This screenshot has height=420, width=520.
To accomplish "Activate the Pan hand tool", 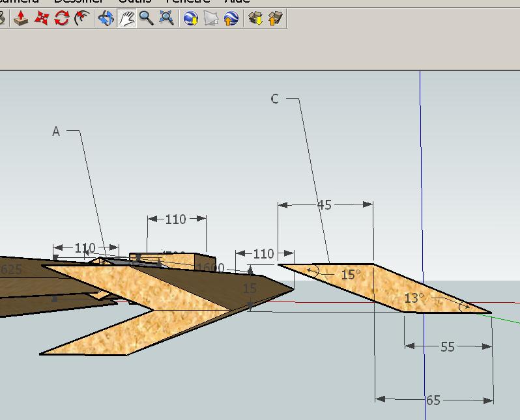I will click(126, 18).
